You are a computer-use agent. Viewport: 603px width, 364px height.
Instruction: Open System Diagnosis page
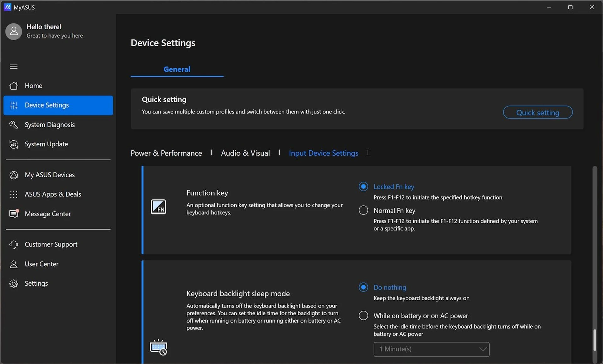click(x=58, y=125)
